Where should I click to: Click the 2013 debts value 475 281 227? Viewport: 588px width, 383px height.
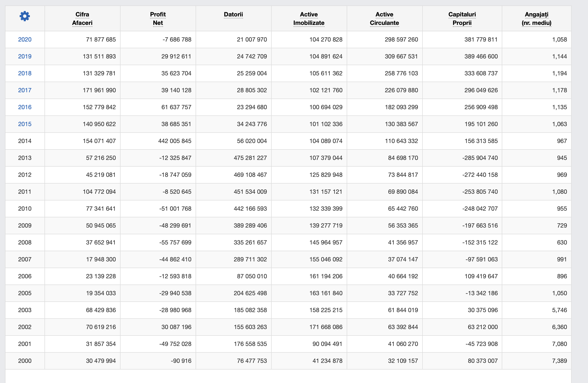click(x=250, y=158)
